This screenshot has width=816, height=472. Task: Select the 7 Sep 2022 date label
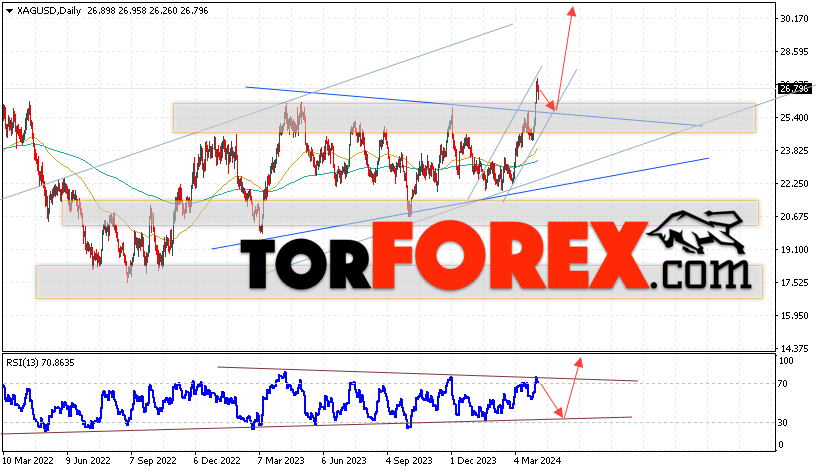coord(153,461)
